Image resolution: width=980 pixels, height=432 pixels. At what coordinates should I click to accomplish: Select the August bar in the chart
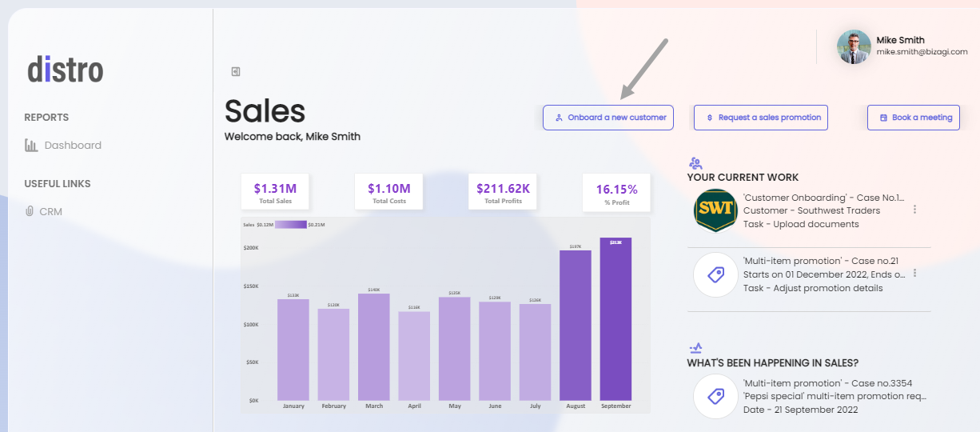pos(576,326)
